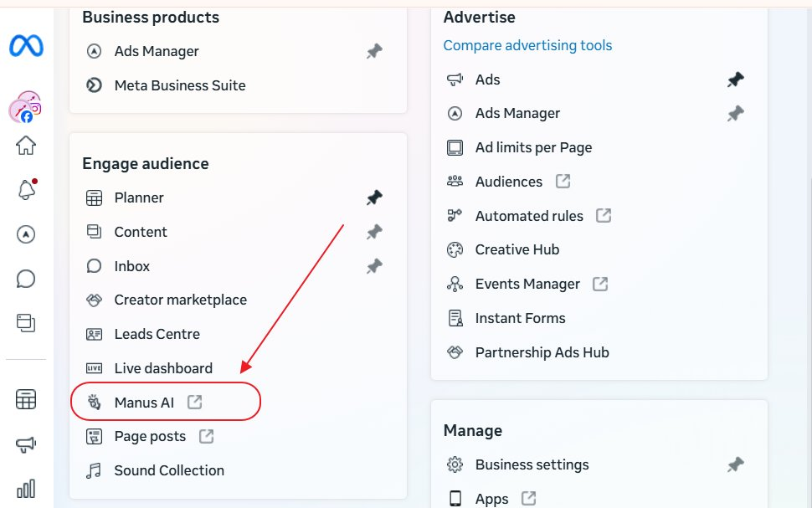Viewport: 812px width, 508px height.
Task: Open notifications bell in sidebar
Action: click(26, 190)
